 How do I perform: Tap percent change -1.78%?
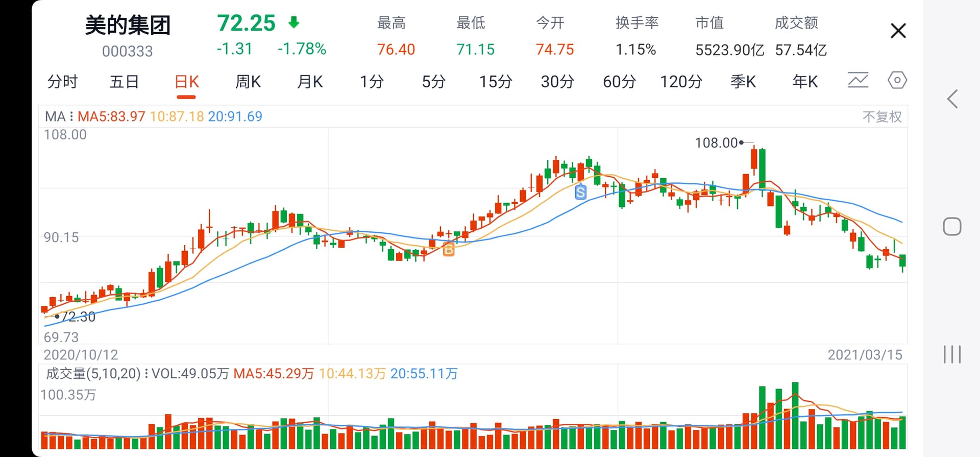302,49
